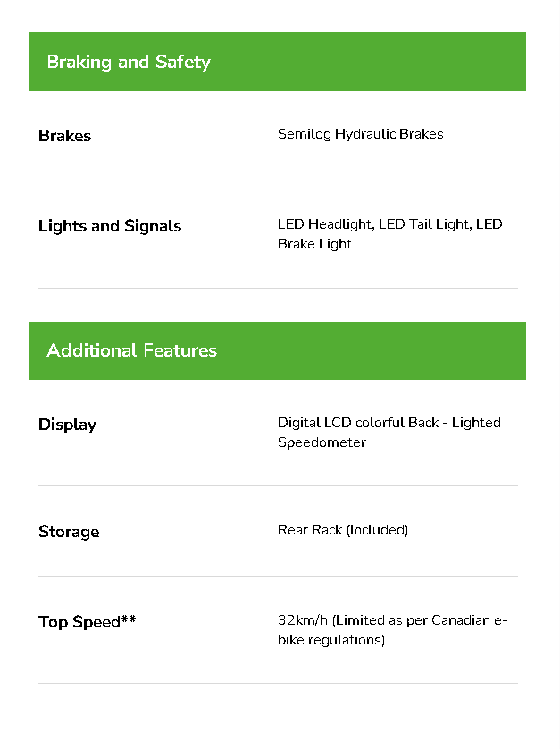This screenshot has height=749, width=560.
Task: Click the word Signals in row label
Action: [153, 226]
